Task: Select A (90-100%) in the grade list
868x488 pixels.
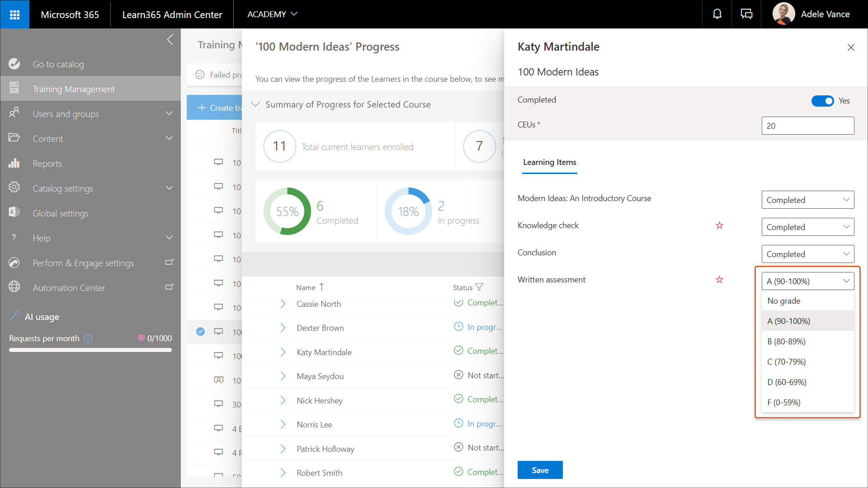Action: [807, 321]
